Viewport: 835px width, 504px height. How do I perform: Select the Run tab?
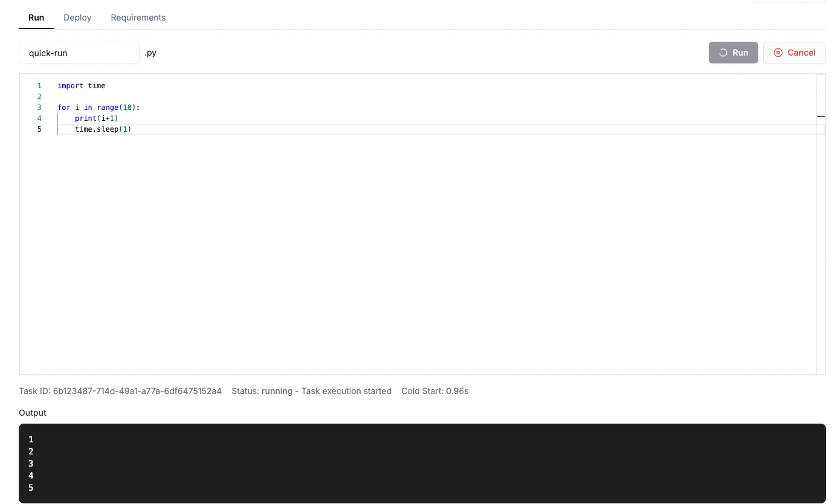click(36, 18)
